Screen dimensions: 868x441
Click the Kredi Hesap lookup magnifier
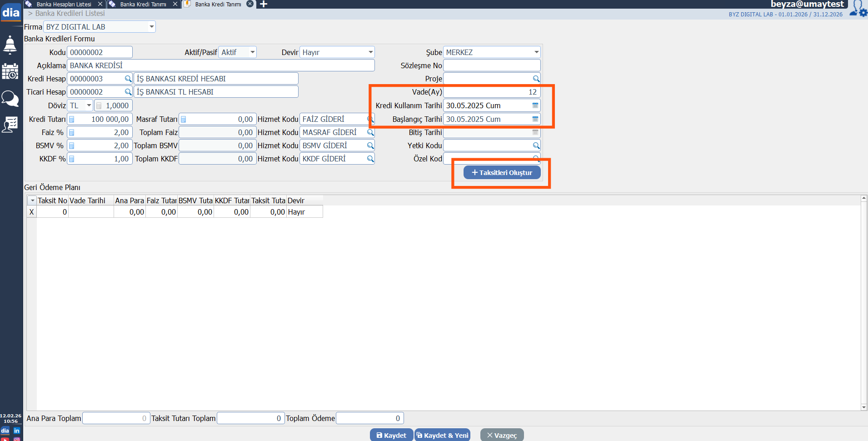click(x=128, y=79)
